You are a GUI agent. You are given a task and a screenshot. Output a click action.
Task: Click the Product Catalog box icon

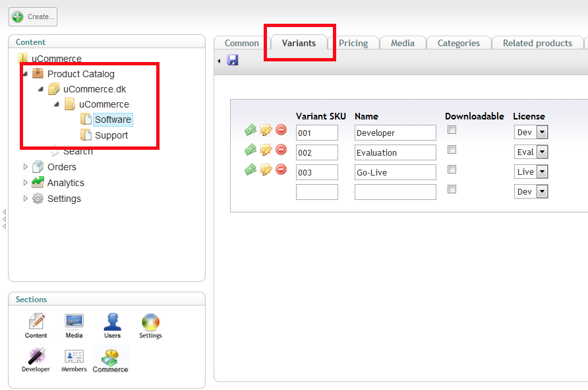[38, 73]
